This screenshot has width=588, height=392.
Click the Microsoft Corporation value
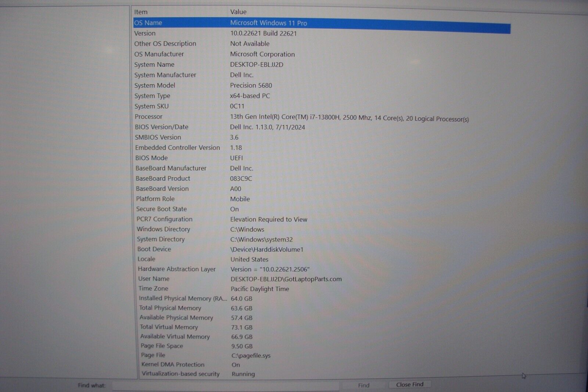click(x=262, y=54)
